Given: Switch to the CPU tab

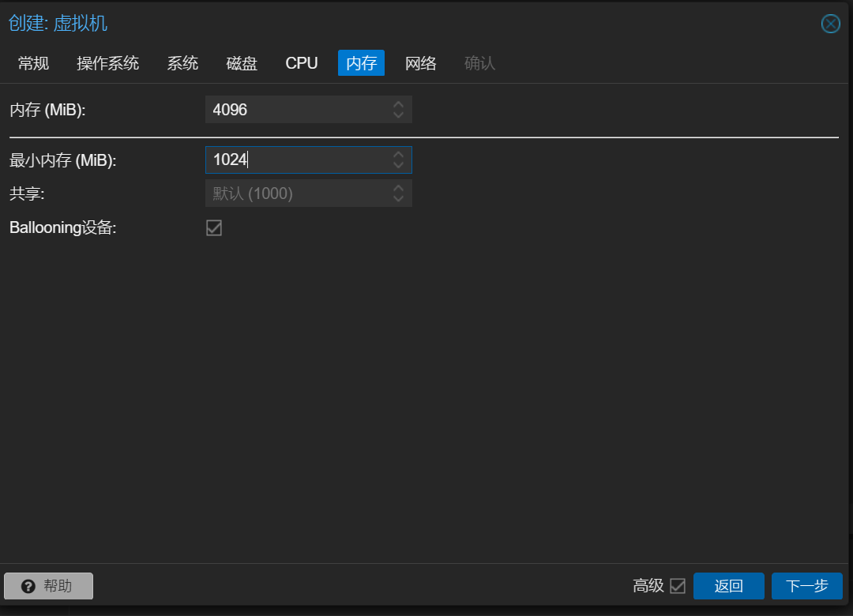Looking at the screenshot, I should (x=302, y=63).
